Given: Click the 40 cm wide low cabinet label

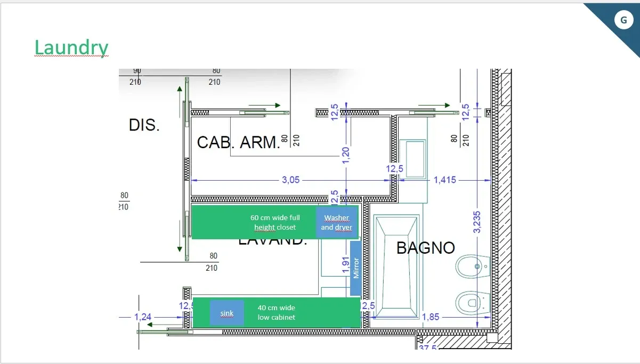Looking at the screenshot, I should 276,312.
